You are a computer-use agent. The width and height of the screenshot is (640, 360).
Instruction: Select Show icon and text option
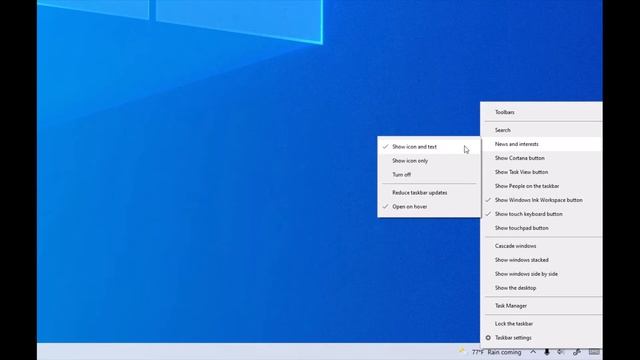(429, 147)
